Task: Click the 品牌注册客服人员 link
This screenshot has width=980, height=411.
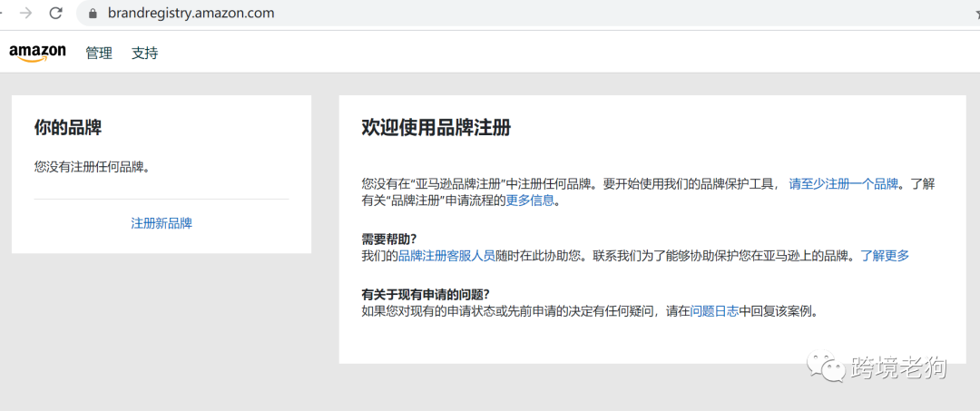Action: click(x=446, y=256)
